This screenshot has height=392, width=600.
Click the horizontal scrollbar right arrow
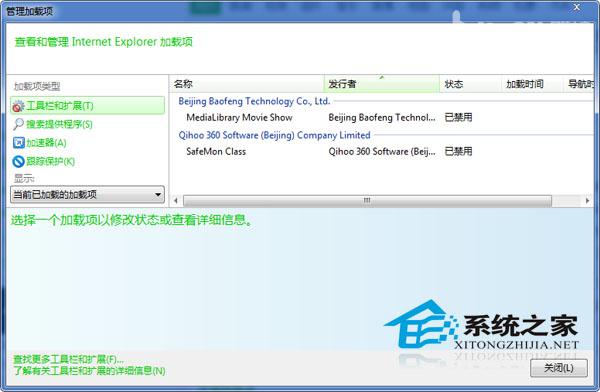[x=587, y=201]
